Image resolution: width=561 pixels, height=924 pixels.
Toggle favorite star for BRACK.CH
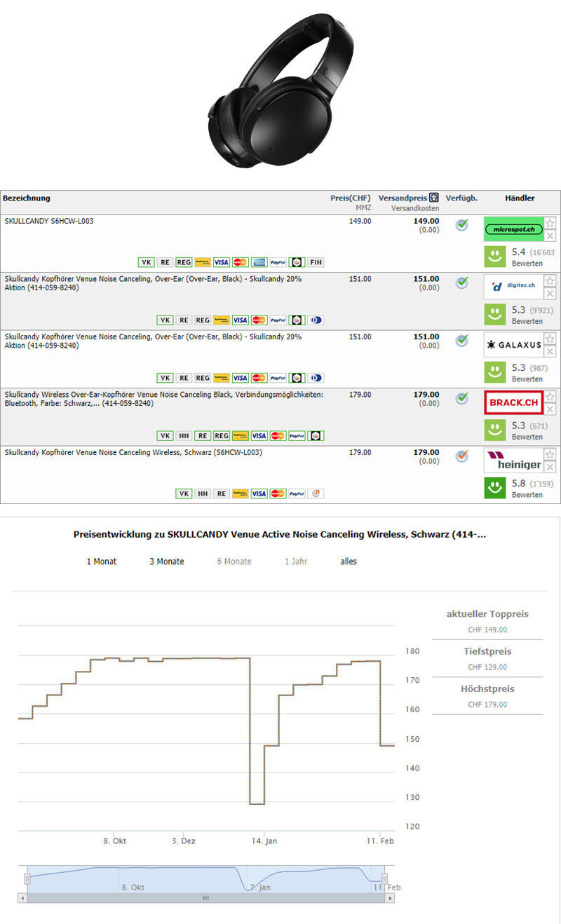tap(550, 397)
